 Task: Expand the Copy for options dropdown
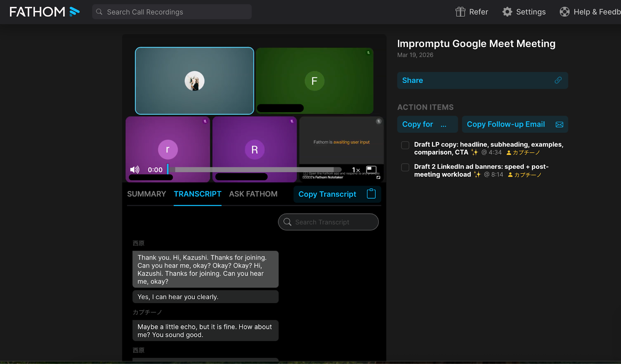tap(443, 125)
